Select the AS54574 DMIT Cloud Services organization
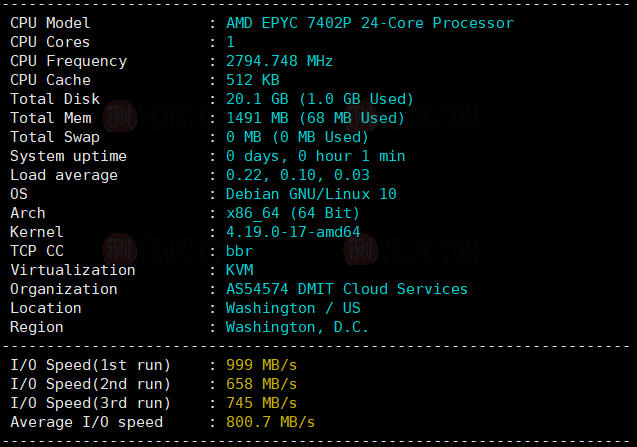 (x=346, y=289)
